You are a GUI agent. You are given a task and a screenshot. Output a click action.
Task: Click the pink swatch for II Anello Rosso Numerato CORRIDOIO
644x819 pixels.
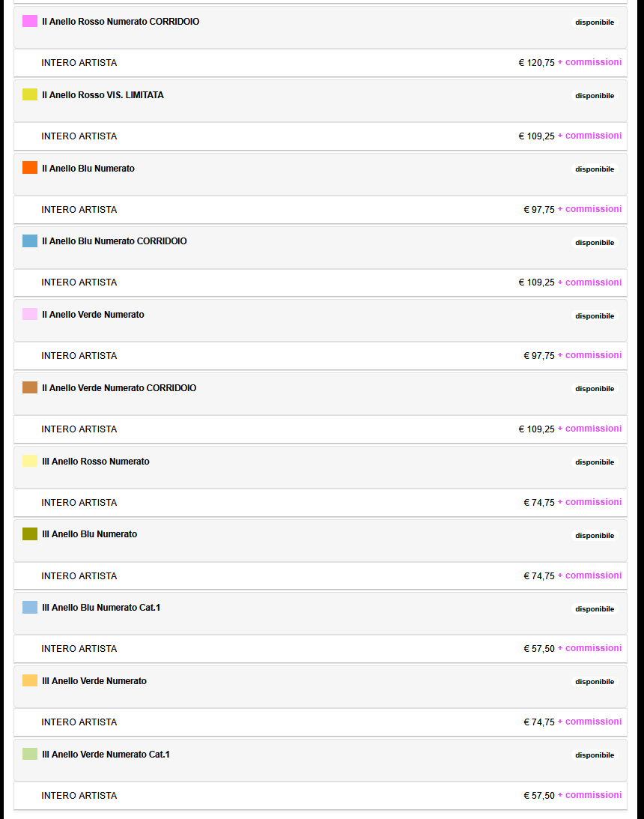(30, 21)
